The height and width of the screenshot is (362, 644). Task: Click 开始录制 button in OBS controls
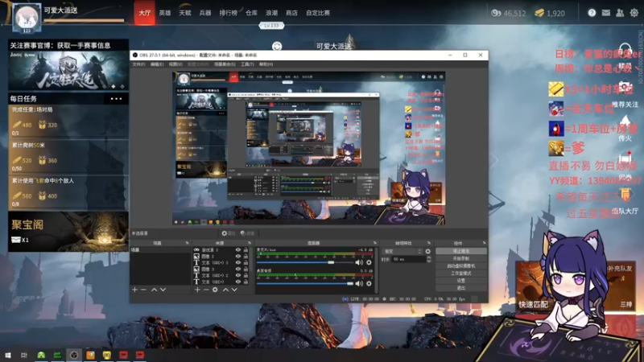click(x=460, y=258)
